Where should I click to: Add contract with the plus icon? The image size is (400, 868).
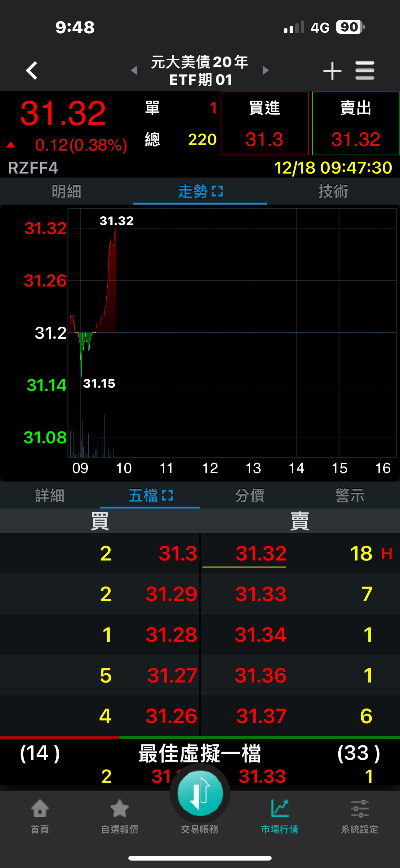[x=332, y=71]
